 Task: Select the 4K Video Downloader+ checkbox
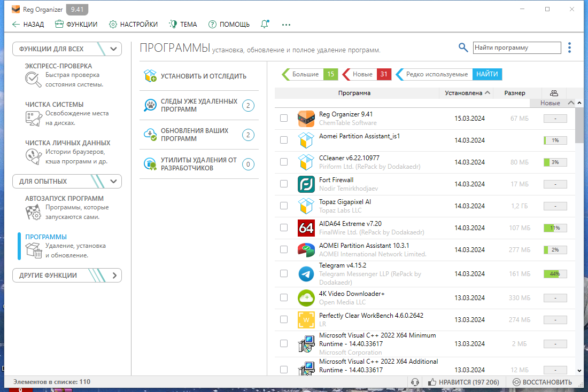(x=284, y=297)
